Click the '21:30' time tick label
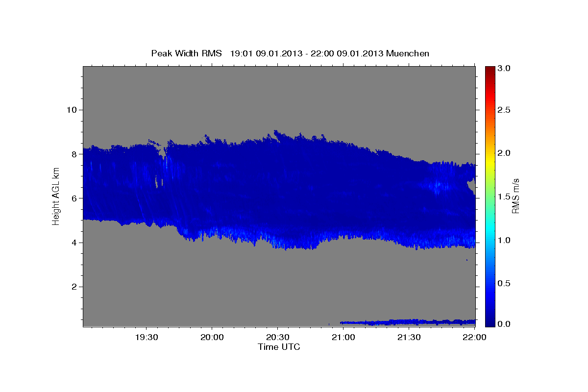Screen dimensions: 588x392 (409, 337)
